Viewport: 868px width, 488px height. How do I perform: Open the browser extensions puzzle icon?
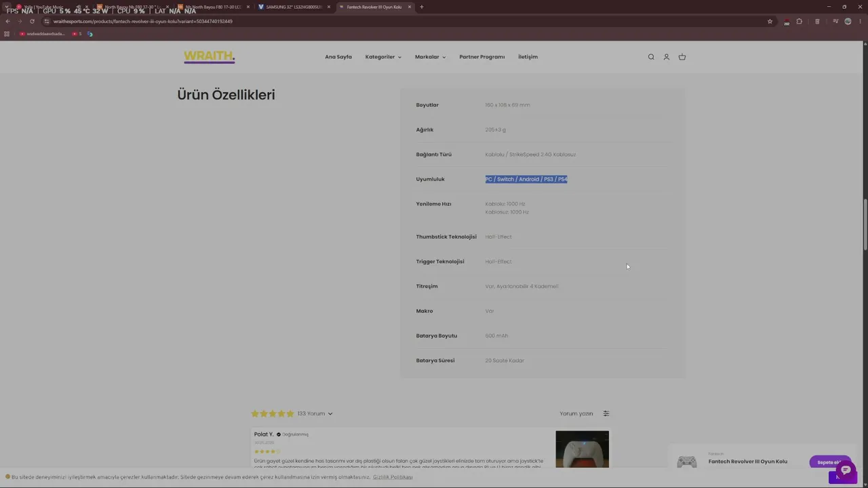pyautogui.click(x=799, y=21)
